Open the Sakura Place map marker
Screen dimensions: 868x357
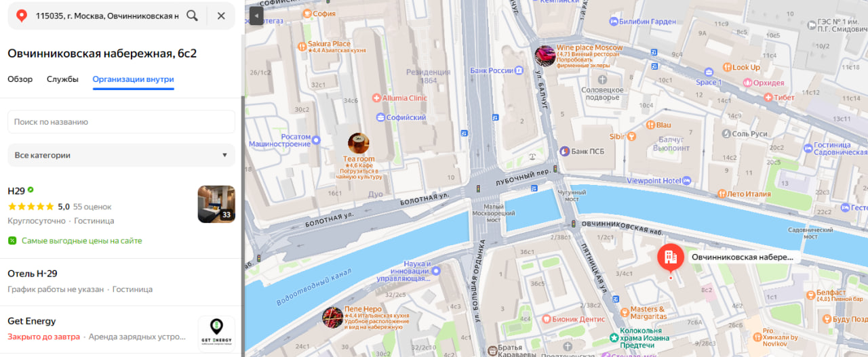(302, 46)
